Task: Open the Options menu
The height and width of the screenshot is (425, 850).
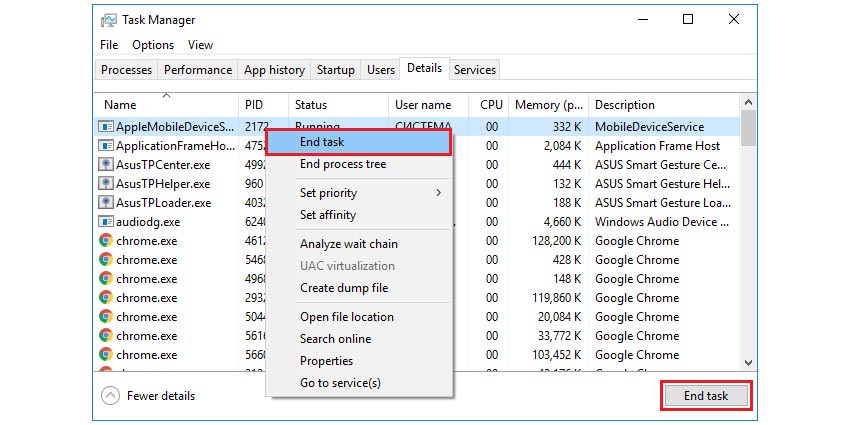Action: pyautogui.click(x=153, y=45)
